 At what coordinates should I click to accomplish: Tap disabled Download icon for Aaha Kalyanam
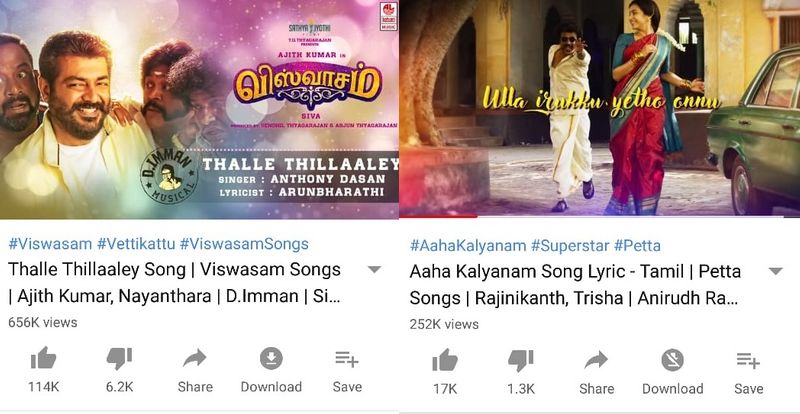(672, 360)
